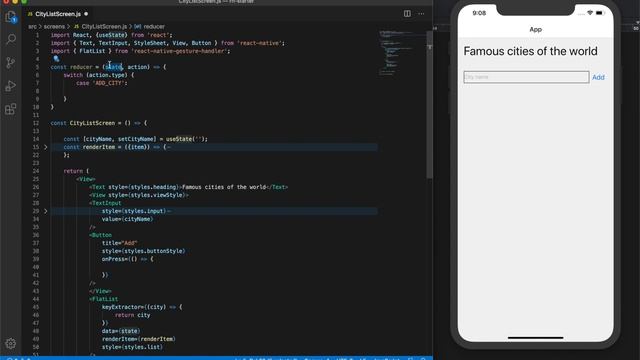The height and width of the screenshot is (360, 640).
Task: Expand the folded renderItem function
Action: [45, 147]
